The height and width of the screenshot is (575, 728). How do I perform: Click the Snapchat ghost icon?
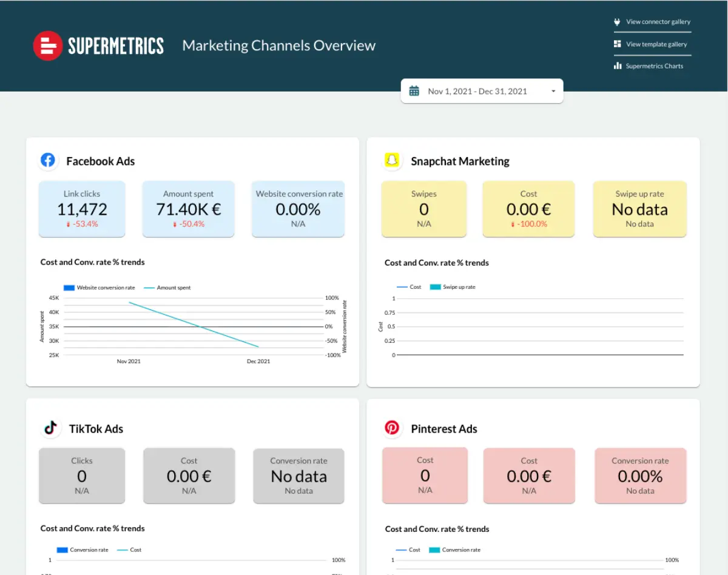[393, 161]
